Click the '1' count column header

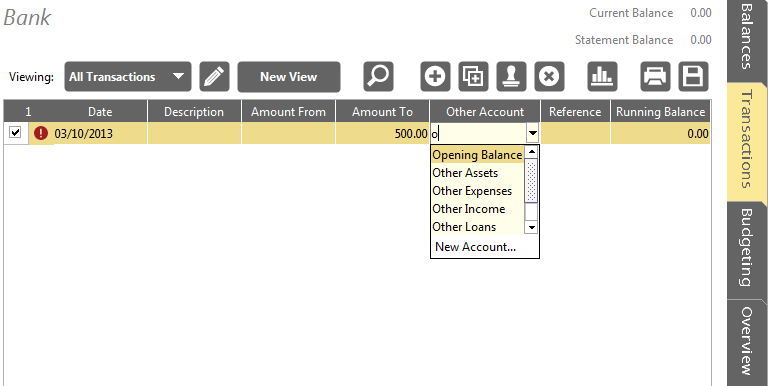click(28, 112)
